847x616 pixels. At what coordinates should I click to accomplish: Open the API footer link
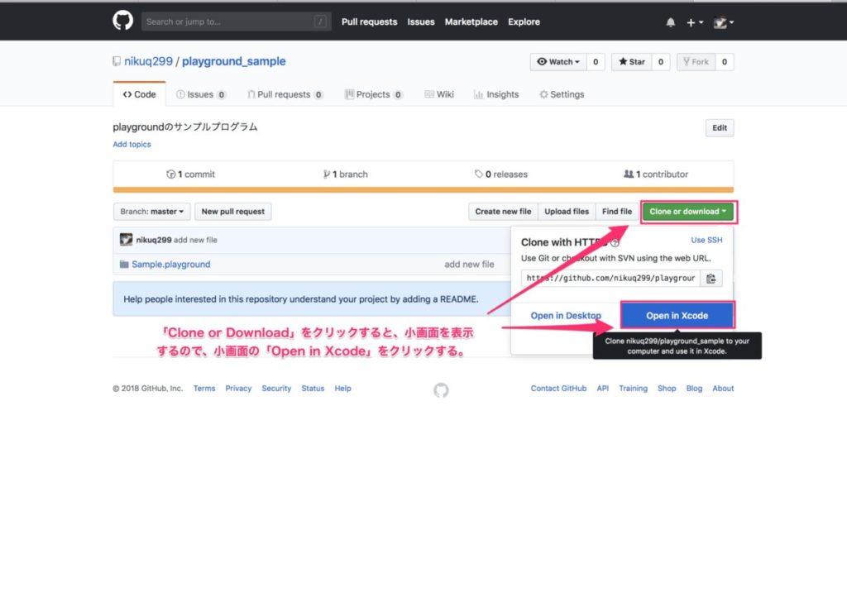coord(603,388)
